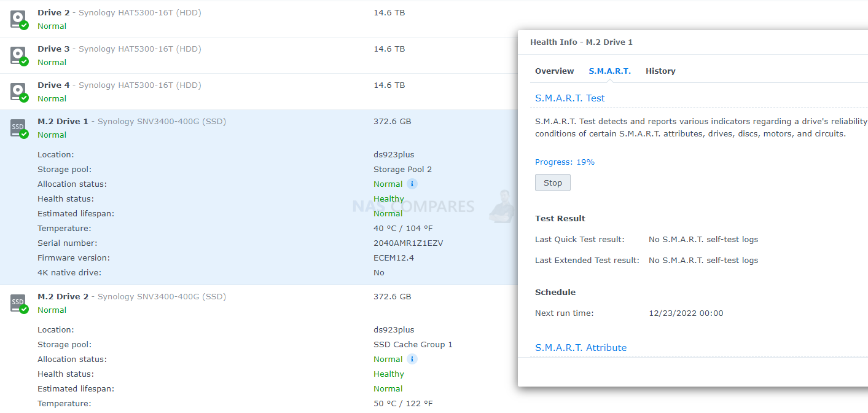Select the Drive 2 HAT5300-16T row title

click(119, 13)
